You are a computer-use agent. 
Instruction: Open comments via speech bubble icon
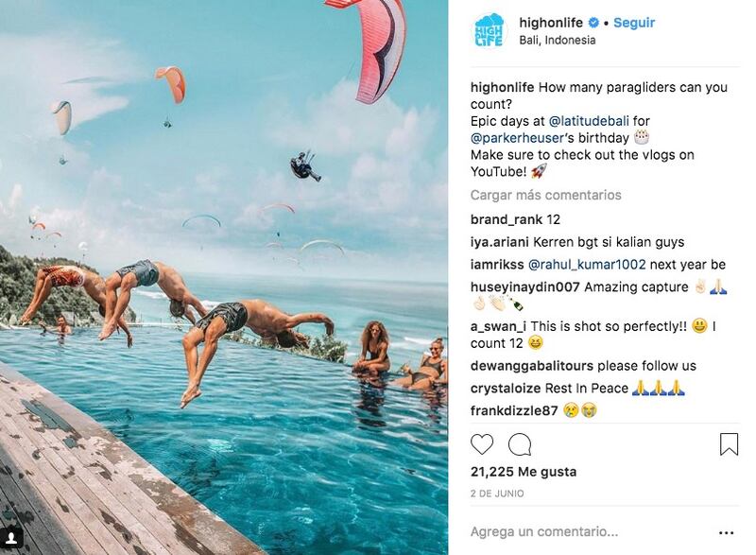tap(520, 444)
